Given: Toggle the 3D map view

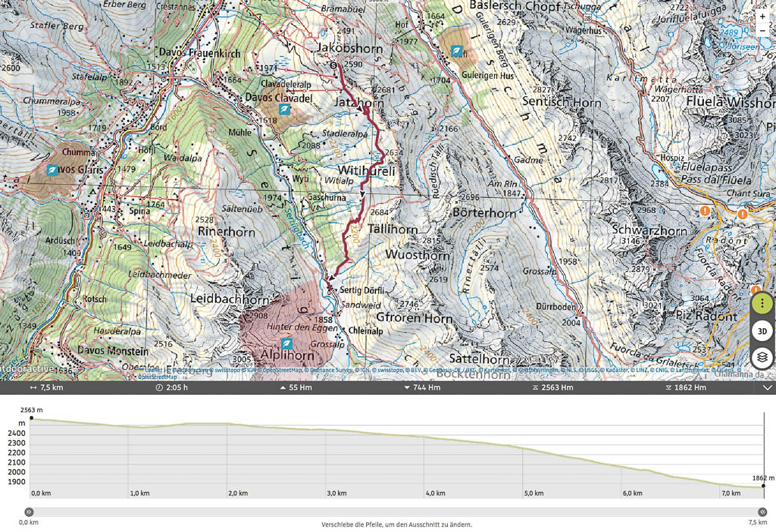Looking at the screenshot, I should tap(762, 331).
